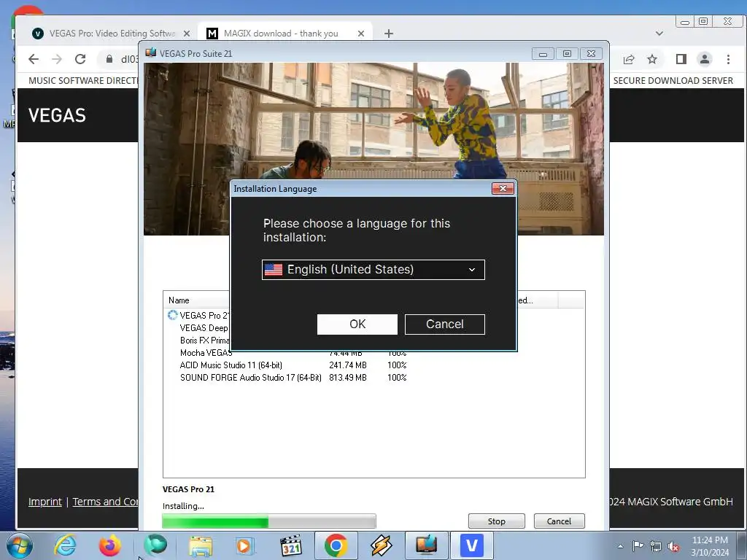Open muted volume tray icon
This screenshot has height=560, width=747.
tap(673, 546)
